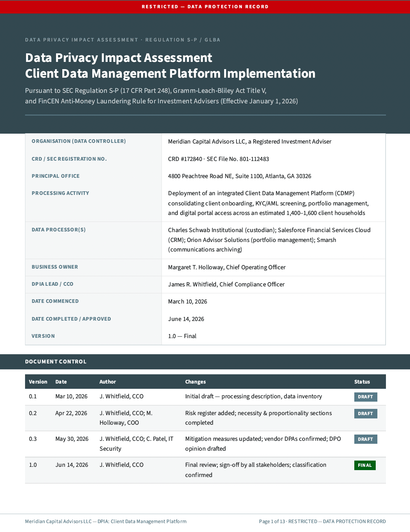The width and height of the screenshot is (410, 532).
Task: Click the June 14, 2026 approval date
Action: tap(186, 319)
